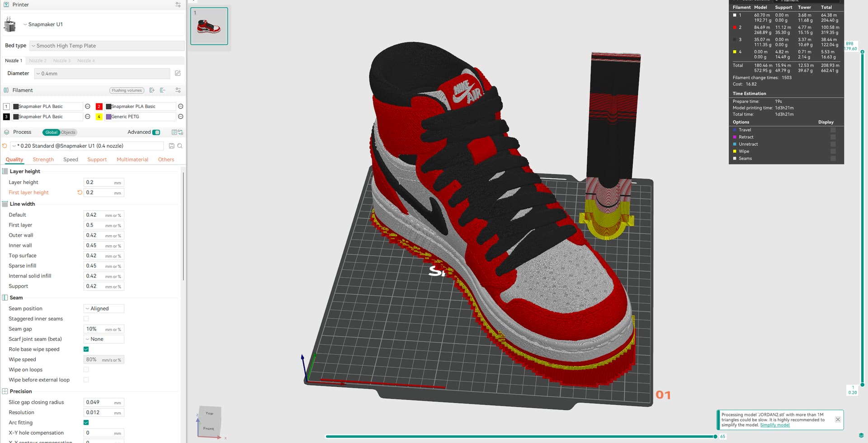Screen dimensions: 868x443
Task: Open filament 4 Generic PETG dropdown
Action: click(140, 117)
